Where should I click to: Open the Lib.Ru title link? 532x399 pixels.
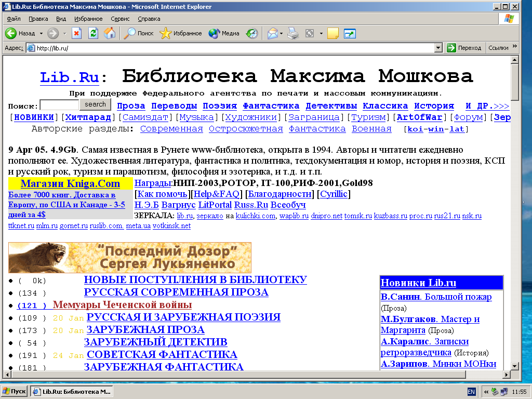(x=70, y=77)
